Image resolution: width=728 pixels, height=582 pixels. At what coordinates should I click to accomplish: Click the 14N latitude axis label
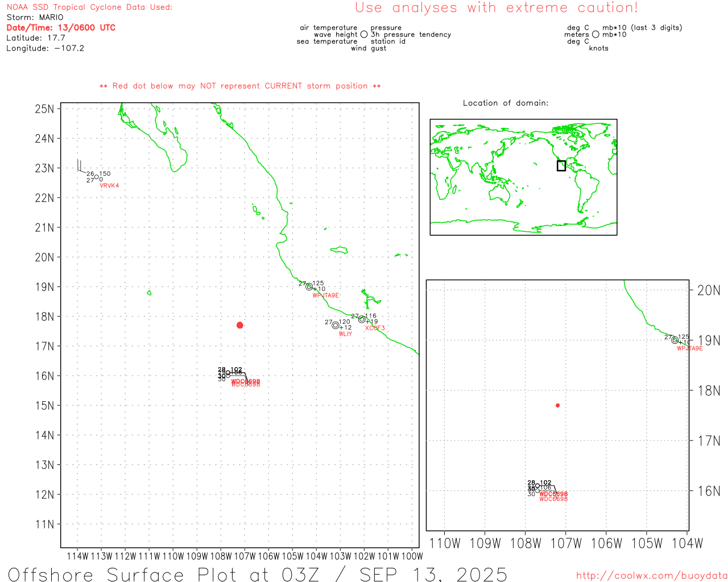click(x=45, y=435)
